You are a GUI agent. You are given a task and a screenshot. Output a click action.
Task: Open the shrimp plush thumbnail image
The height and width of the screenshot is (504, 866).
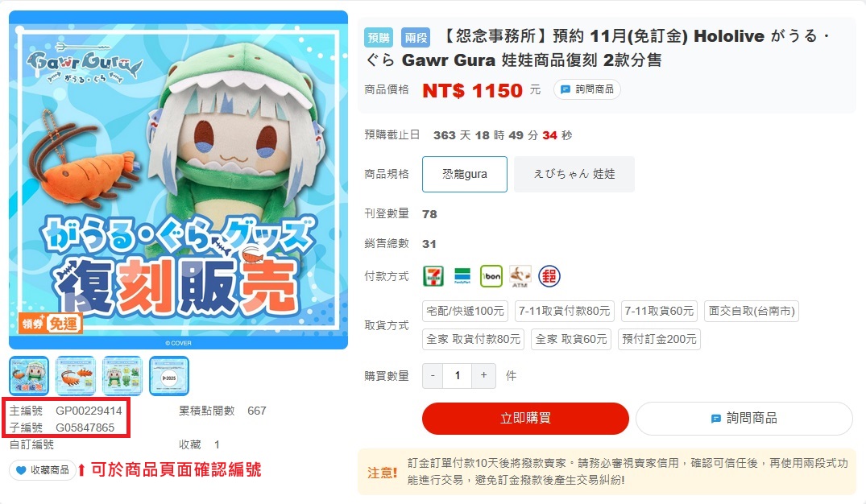click(x=76, y=376)
